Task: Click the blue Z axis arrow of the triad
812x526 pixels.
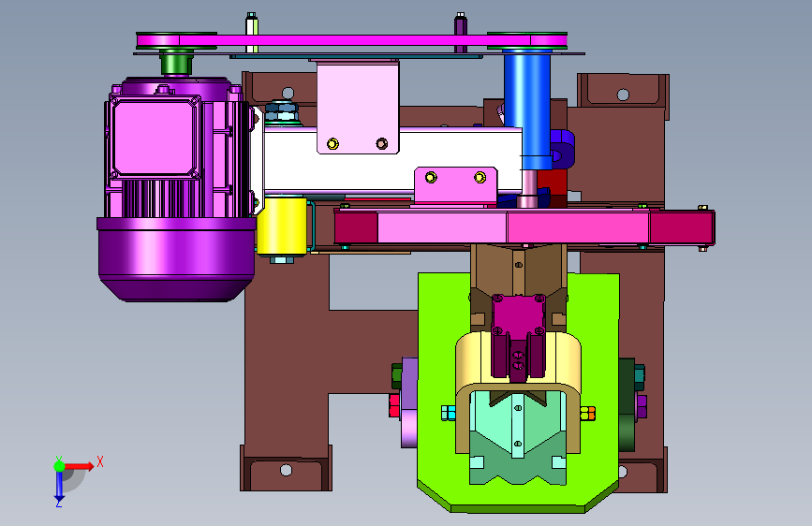Action: pos(59,485)
